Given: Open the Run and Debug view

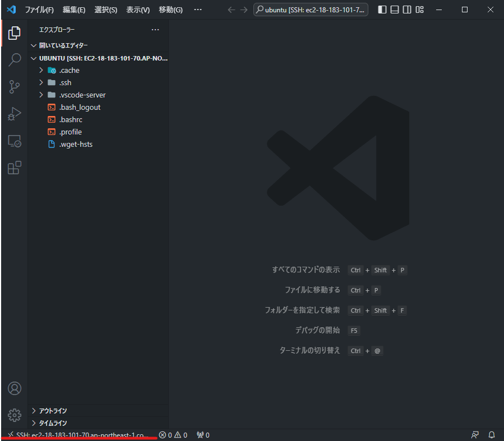Looking at the screenshot, I should click(14, 114).
